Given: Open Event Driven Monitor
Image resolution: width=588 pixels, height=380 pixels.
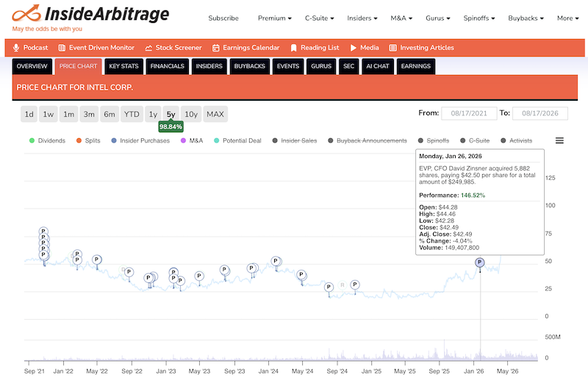Looking at the screenshot, I should (x=96, y=48).
